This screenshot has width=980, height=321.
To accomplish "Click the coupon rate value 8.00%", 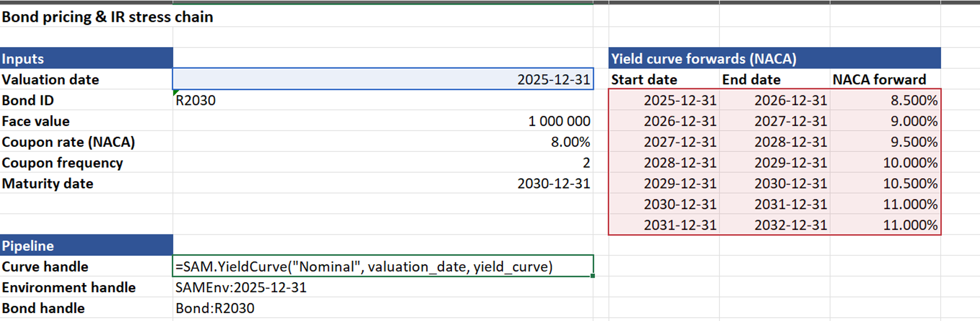I will 383,142.
